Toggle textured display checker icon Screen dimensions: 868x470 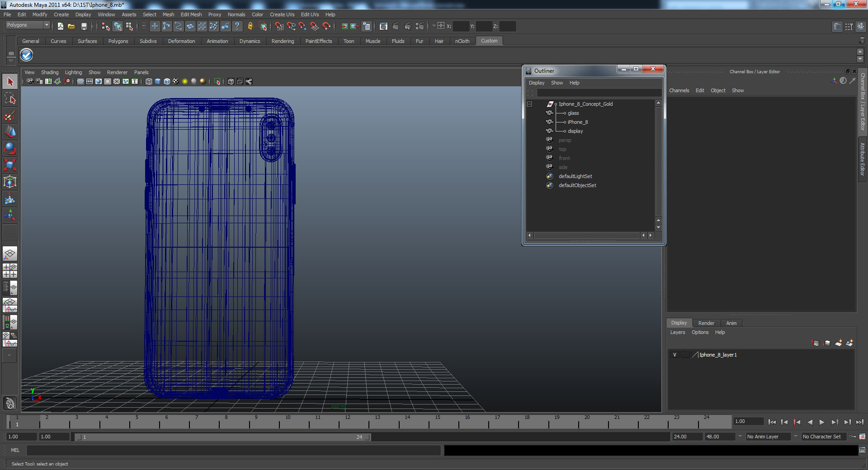[x=176, y=81]
